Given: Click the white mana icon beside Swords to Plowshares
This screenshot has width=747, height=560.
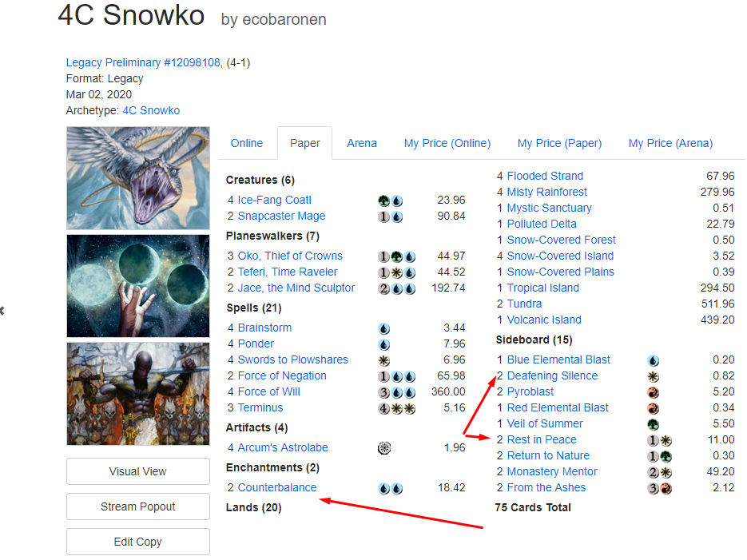Looking at the screenshot, I should [x=384, y=360].
